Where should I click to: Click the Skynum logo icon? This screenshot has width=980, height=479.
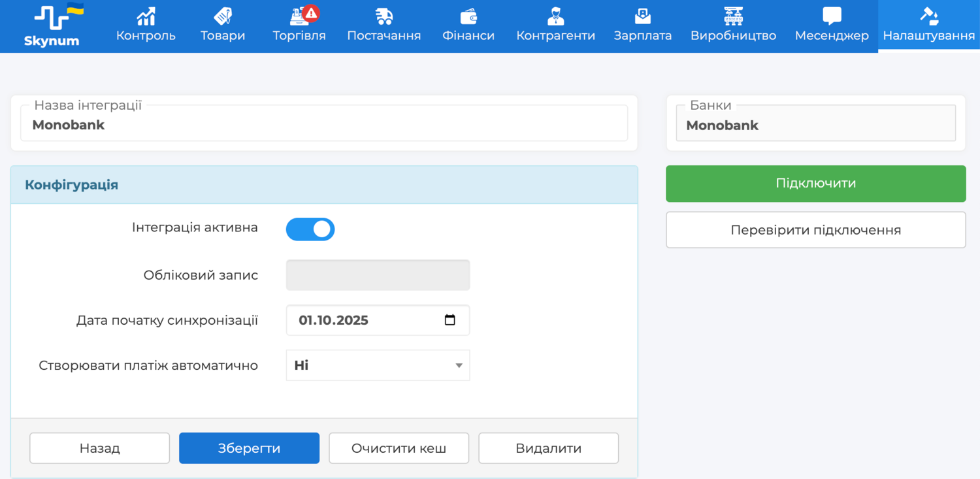[x=52, y=18]
